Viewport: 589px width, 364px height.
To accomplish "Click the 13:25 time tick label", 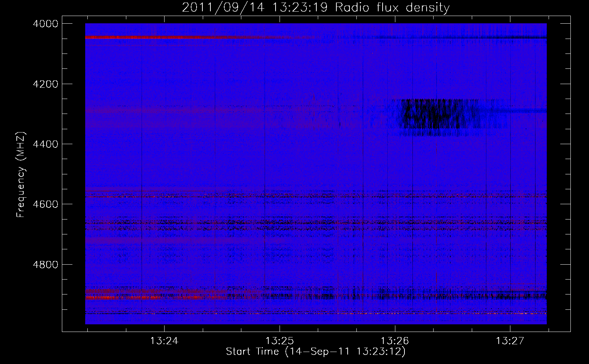I will tap(280, 341).
